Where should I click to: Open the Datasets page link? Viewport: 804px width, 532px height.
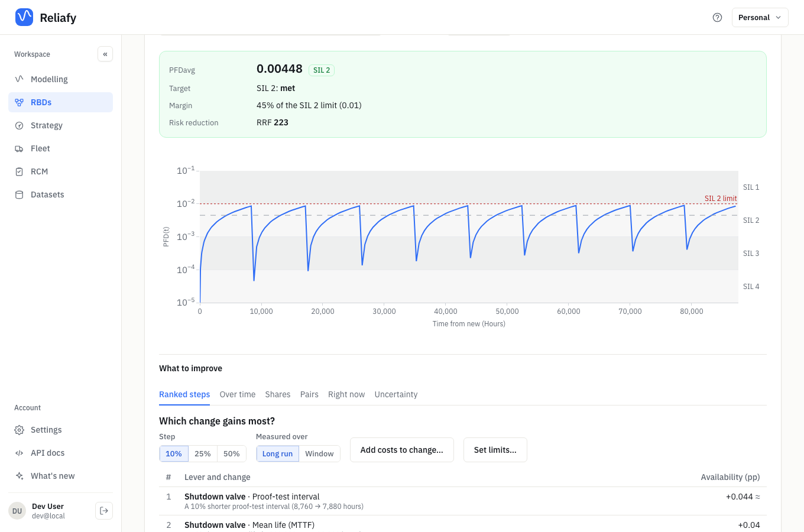(60, 194)
